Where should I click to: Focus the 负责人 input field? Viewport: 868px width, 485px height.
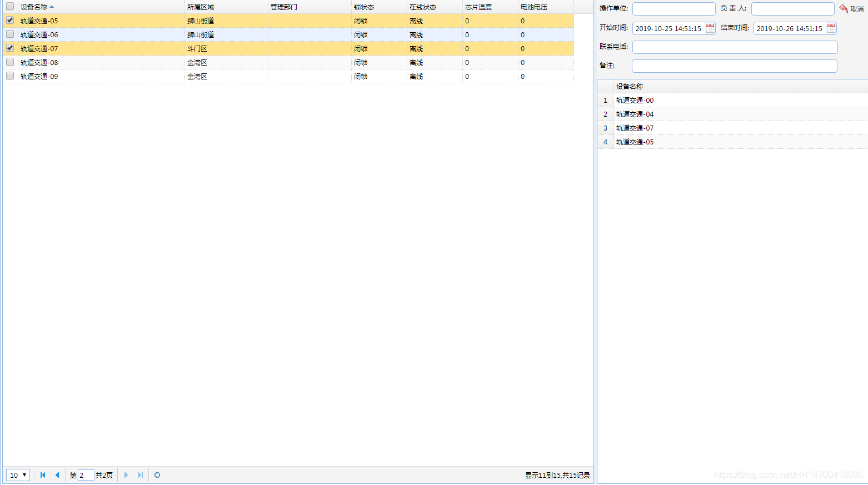click(x=793, y=9)
